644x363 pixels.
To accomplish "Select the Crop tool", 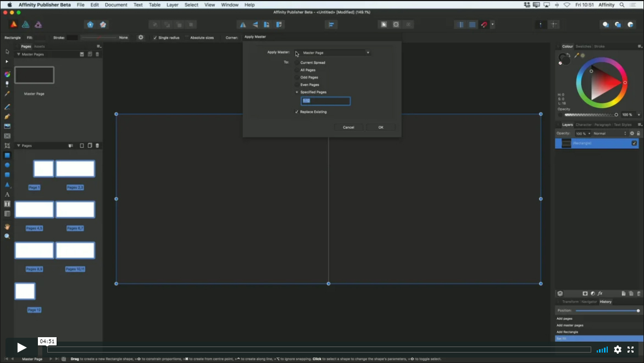I will 7,146.
